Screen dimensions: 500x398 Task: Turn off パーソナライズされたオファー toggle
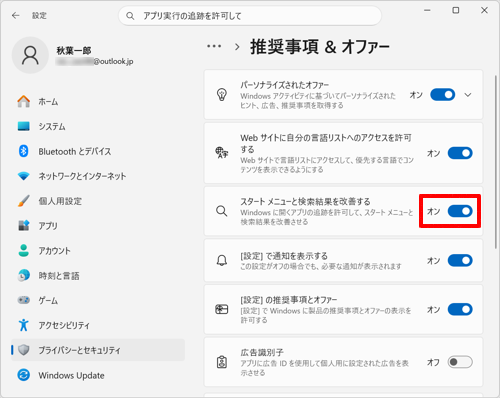(x=443, y=95)
